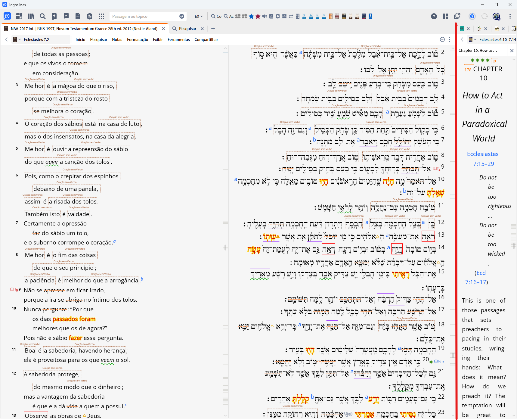This screenshot has width=517, height=420.
Task: Click the Tg note icon at verse 9
Action: pos(14,289)
